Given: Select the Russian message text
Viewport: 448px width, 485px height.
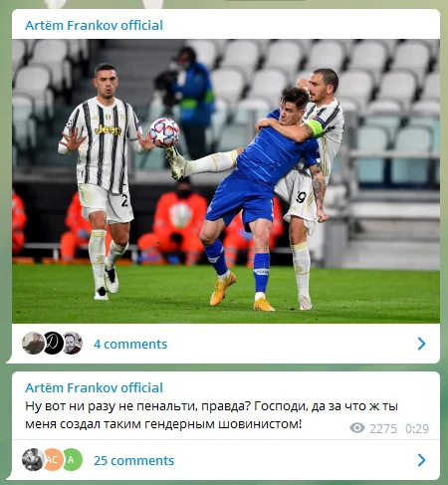Looking at the screenshot, I should click(x=211, y=415).
